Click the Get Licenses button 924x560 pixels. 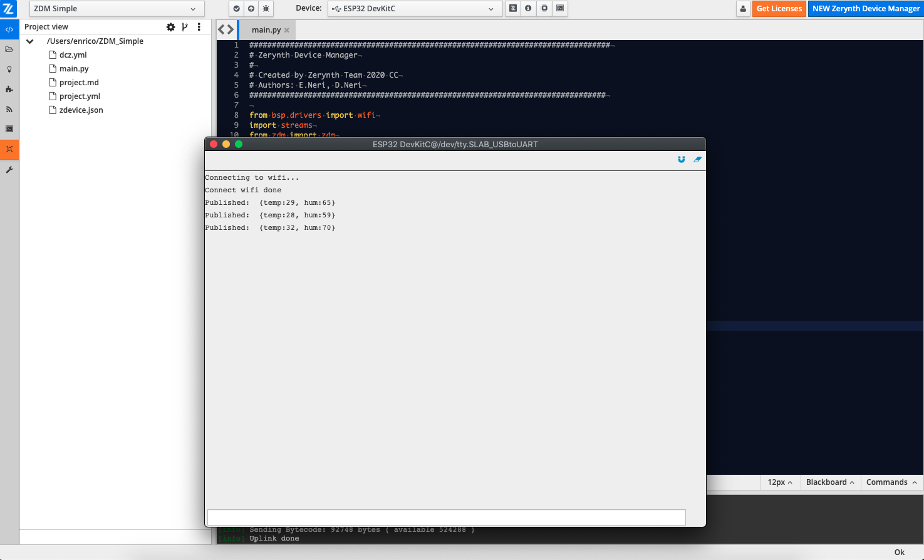pyautogui.click(x=779, y=9)
